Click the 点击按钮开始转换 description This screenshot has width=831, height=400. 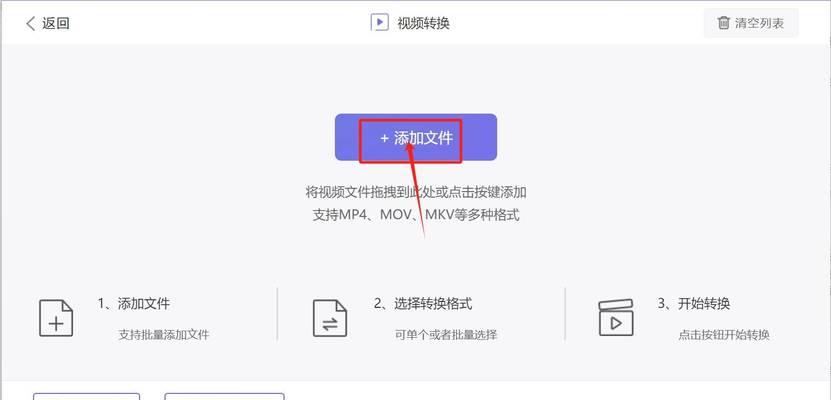tap(724, 334)
